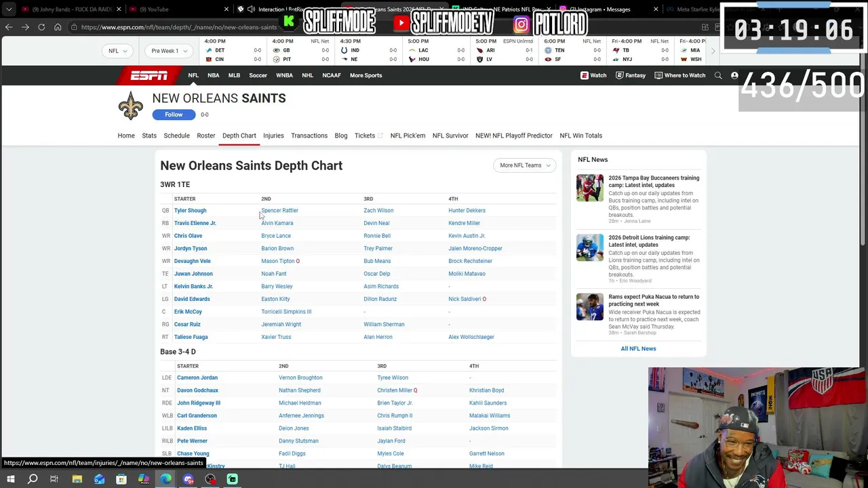The image size is (868, 488).
Task: Click the Edge browser taskbar icon
Action: pos(165,479)
